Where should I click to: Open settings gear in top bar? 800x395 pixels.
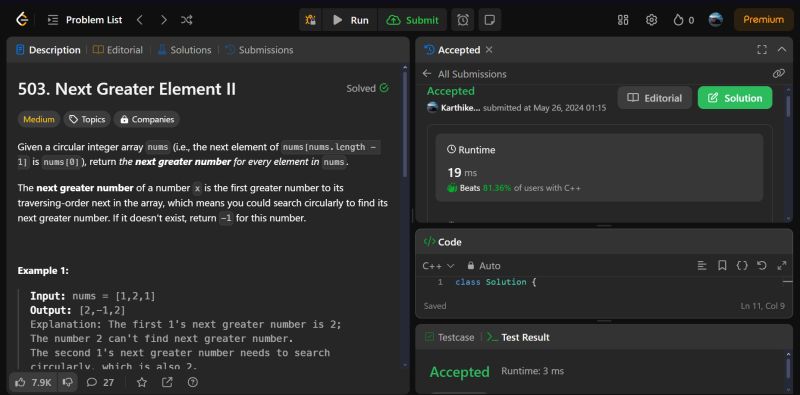pos(651,20)
